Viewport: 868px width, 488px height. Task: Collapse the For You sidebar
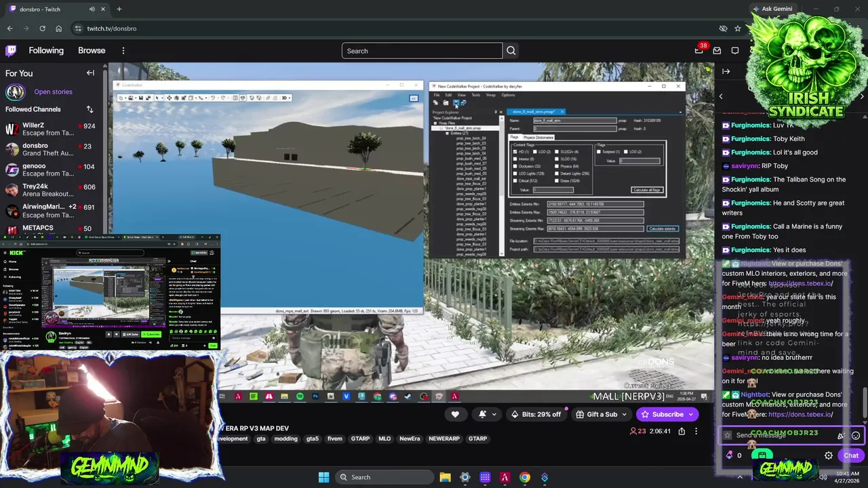coord(90,73)
